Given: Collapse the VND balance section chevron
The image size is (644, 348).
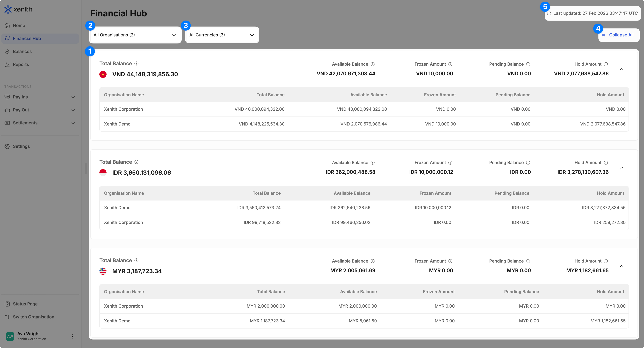Looking at the screenshot, I should coord(622,69).
